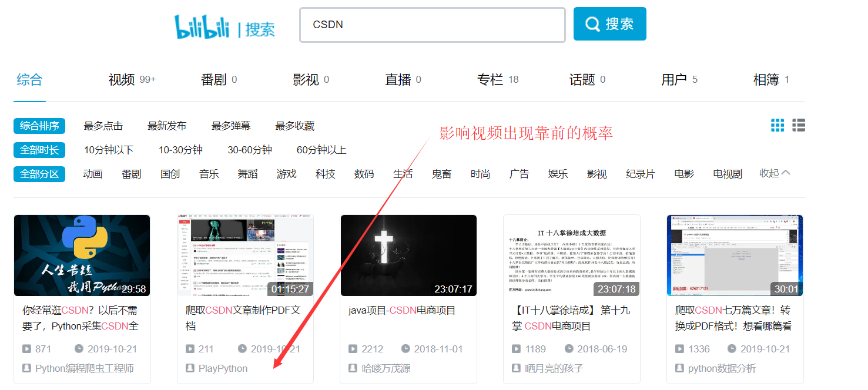
Task: Click play count icon beside 1189
Action: (516, 349)
